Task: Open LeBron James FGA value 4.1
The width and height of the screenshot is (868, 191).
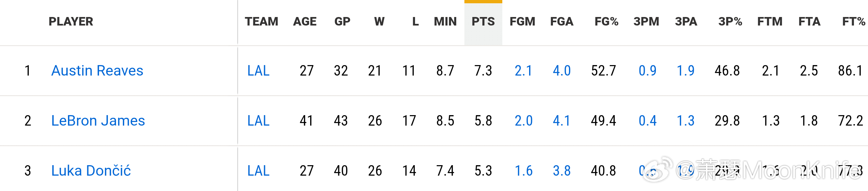Action: pos(562,120)
